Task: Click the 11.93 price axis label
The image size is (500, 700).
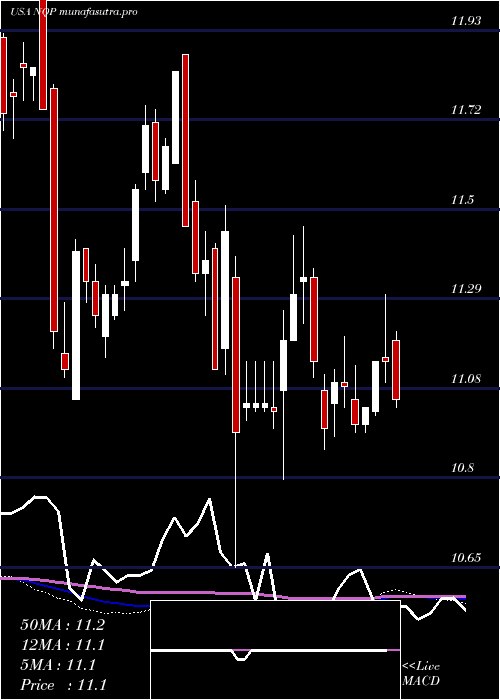Action: (466, 21)
